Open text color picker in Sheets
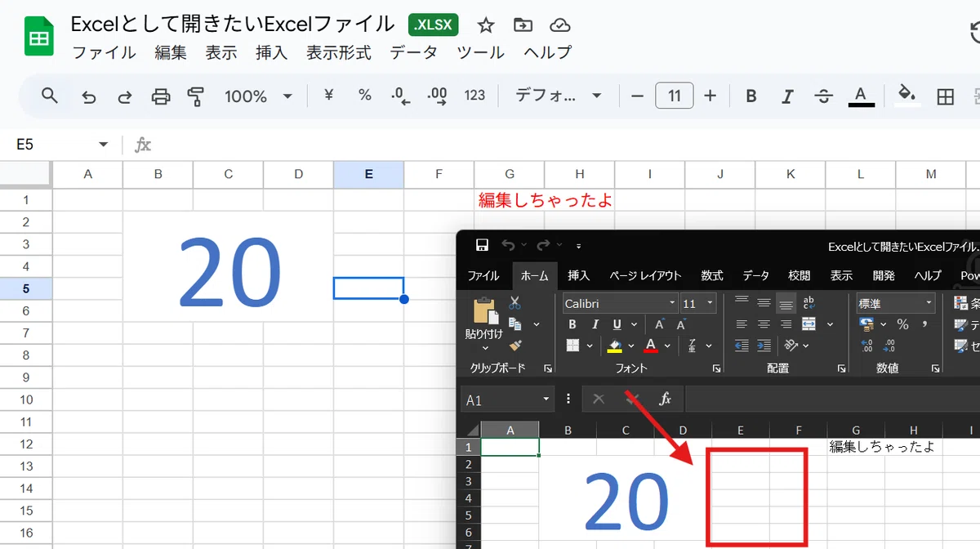This screenshot has height=549, width=980. point(861,96)
